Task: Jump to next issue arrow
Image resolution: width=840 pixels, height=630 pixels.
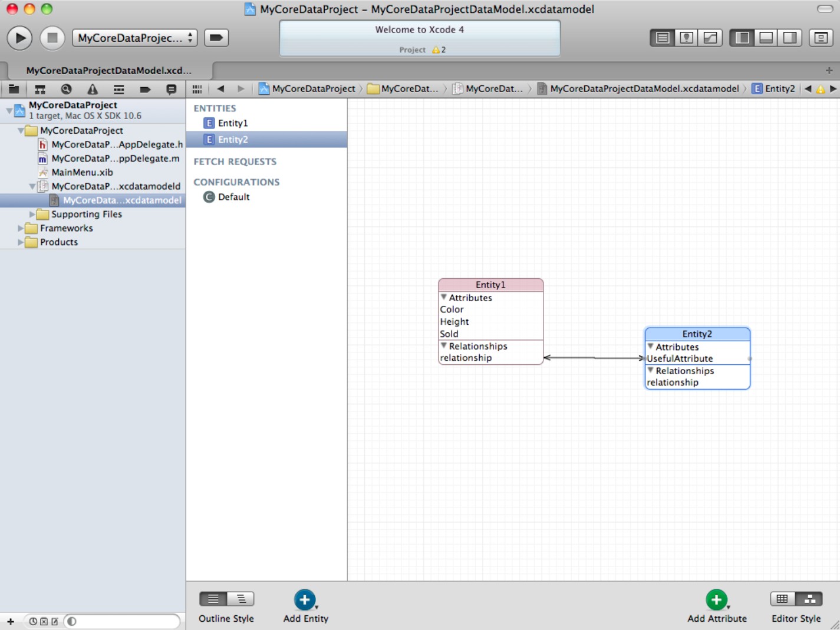Action: pyautogui.click(x=833, y=89)
